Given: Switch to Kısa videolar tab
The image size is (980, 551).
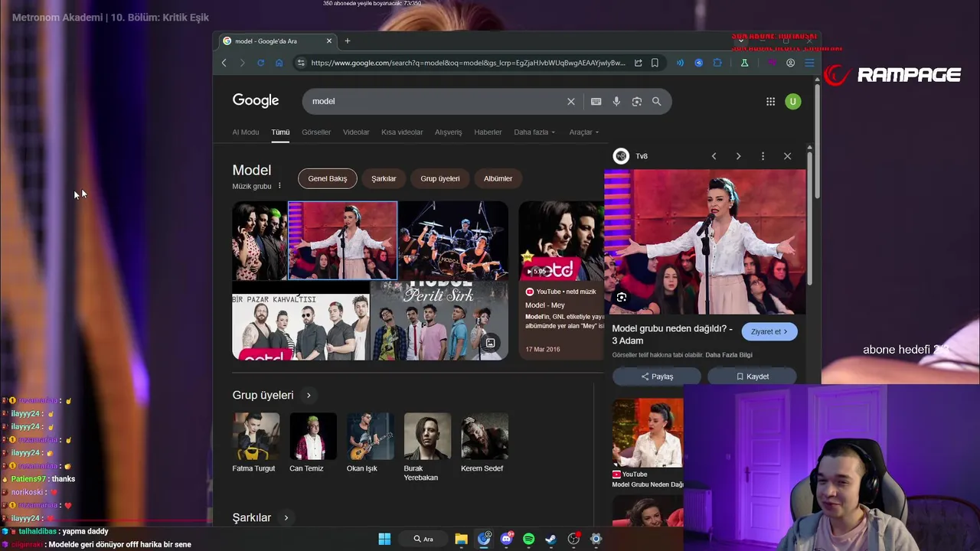Looking at the screenshot, I should click(x=402, y=132).
